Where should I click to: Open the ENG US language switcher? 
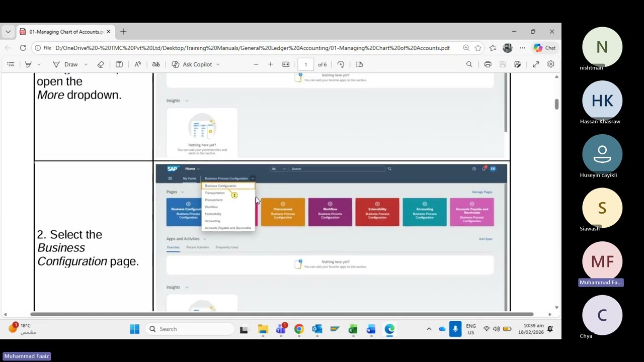471,329
